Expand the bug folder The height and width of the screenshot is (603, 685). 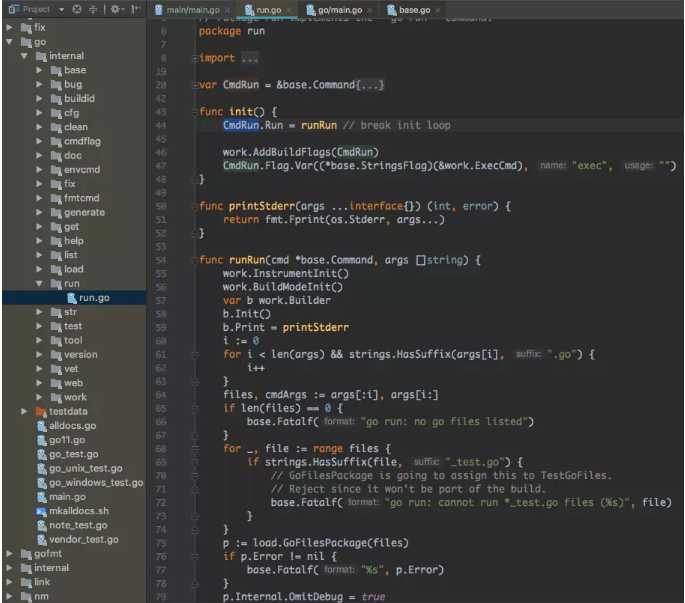[39, 84]
